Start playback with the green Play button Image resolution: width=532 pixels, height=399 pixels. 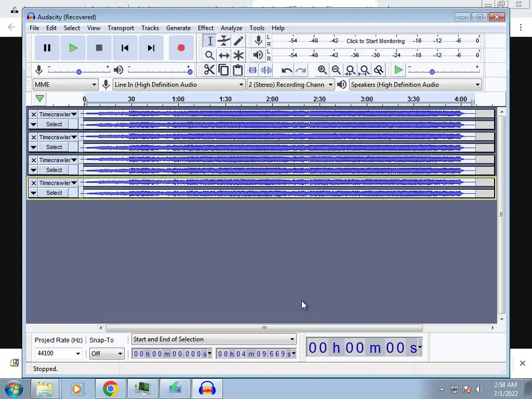pyautogui.click(x=73, y=48)
